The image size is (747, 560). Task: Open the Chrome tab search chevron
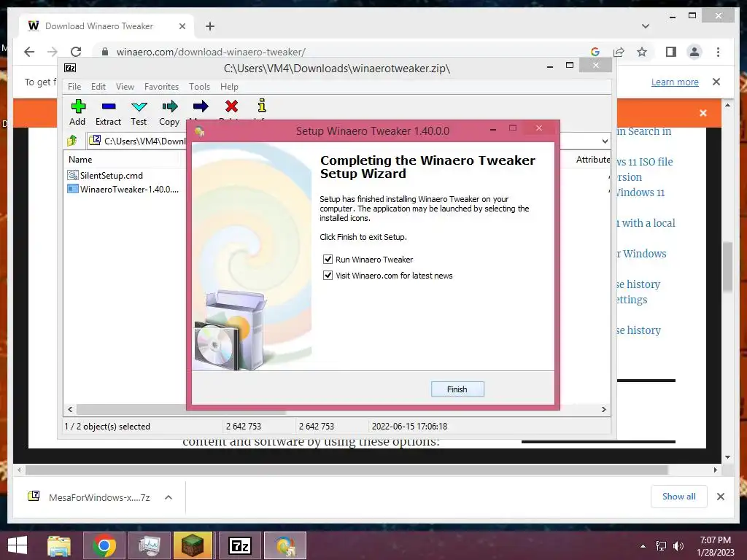coord(646,26)
